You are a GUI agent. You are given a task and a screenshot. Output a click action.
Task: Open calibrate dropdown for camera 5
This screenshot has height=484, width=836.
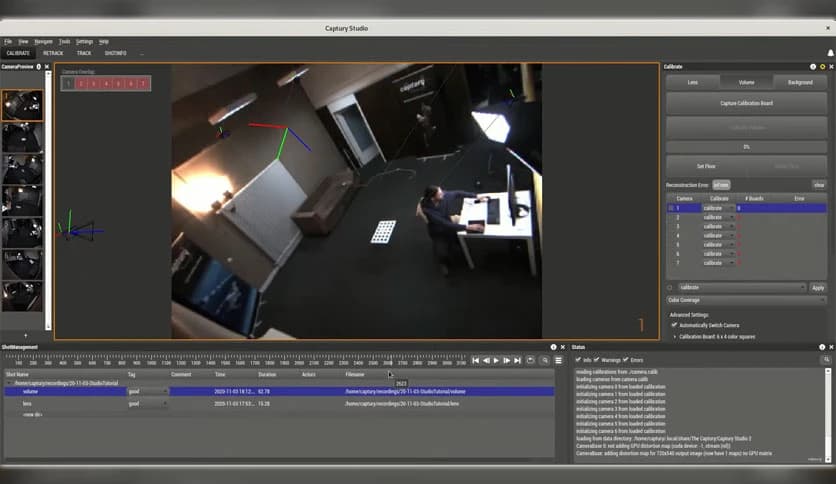click(x=718, y=245)
